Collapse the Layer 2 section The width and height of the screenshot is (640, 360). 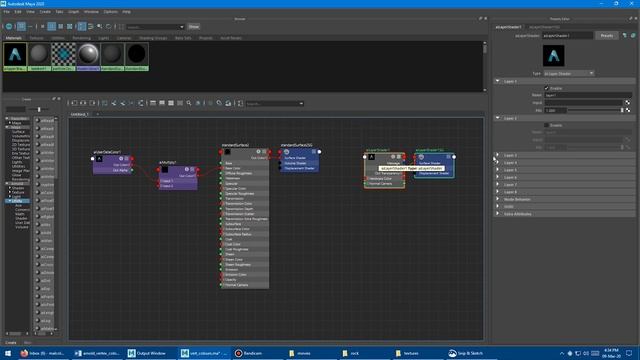click(x=498, y=118)
